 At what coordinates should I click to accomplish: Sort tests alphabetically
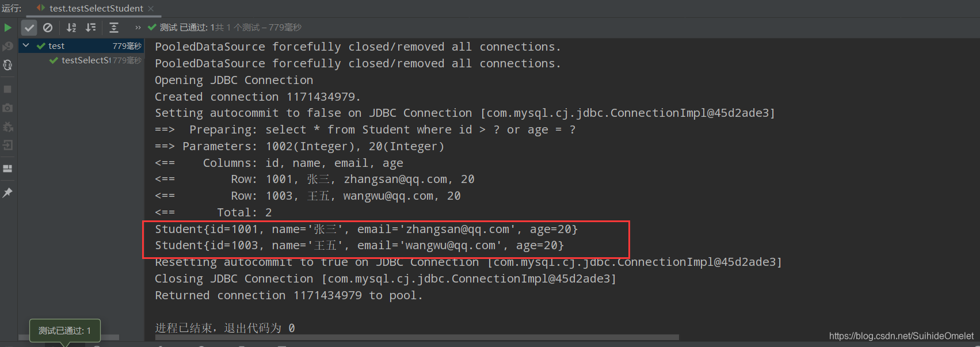point(71,28)
